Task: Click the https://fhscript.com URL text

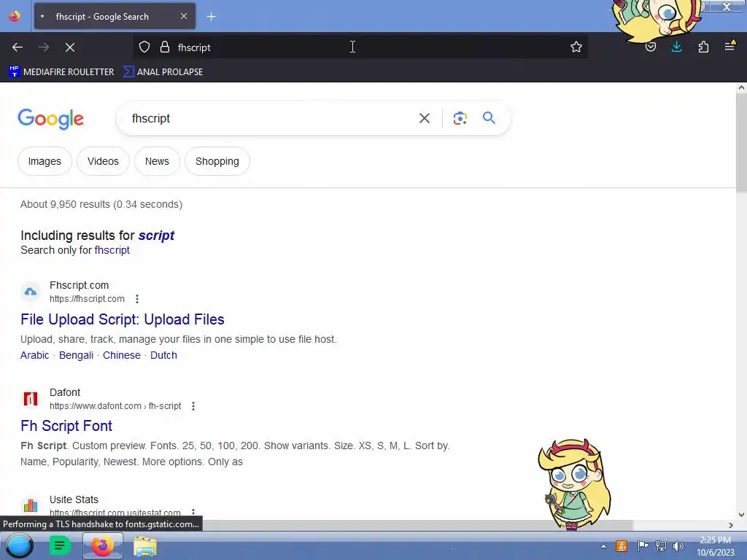Action: tap(88, 299)
